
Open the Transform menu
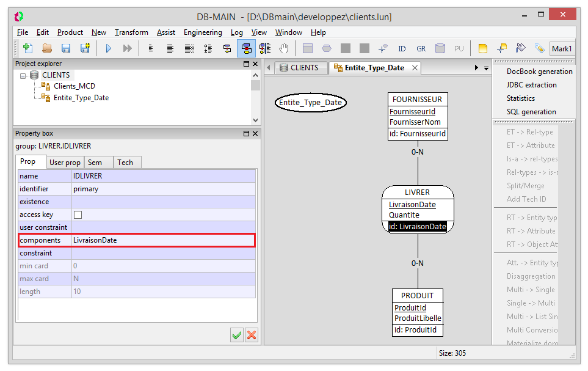131,32
